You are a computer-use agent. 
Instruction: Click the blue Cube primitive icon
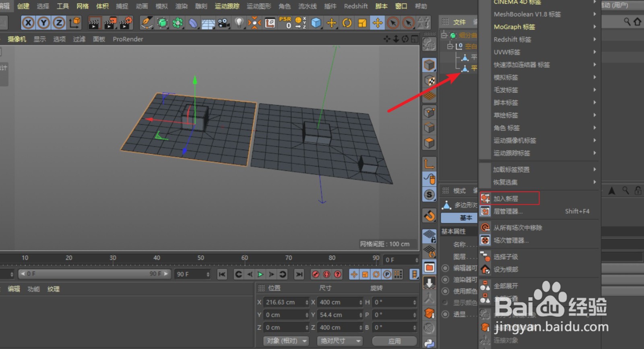[x=316, y=23]
